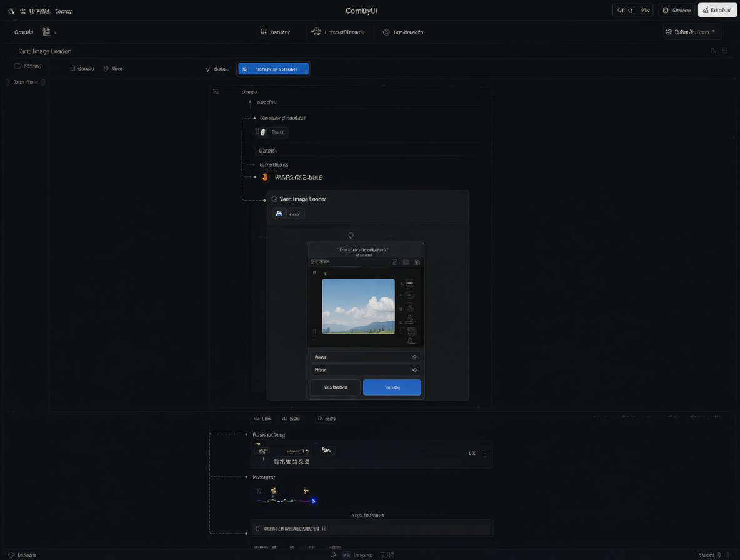Click the first yellow icon above the curve line

[x=274, y=491]
